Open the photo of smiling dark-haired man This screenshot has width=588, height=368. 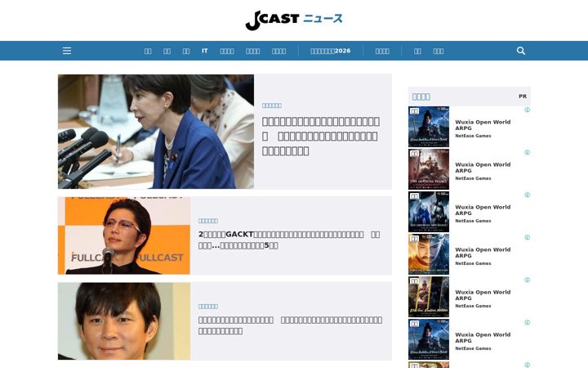click(124, 321)
